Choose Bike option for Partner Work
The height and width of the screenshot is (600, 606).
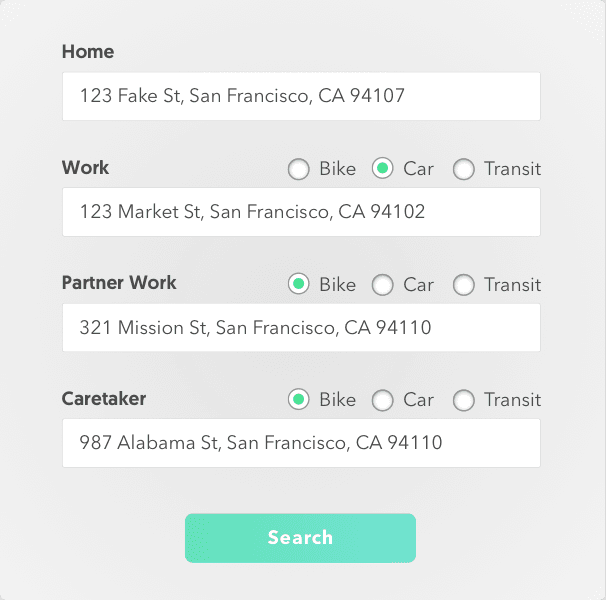[x=298, y=284]
